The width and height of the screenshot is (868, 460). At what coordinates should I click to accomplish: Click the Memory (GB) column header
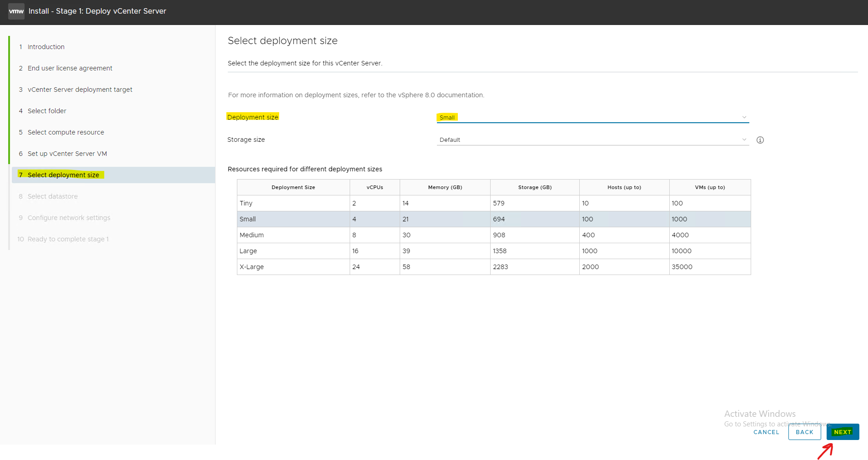coord(445,187)
